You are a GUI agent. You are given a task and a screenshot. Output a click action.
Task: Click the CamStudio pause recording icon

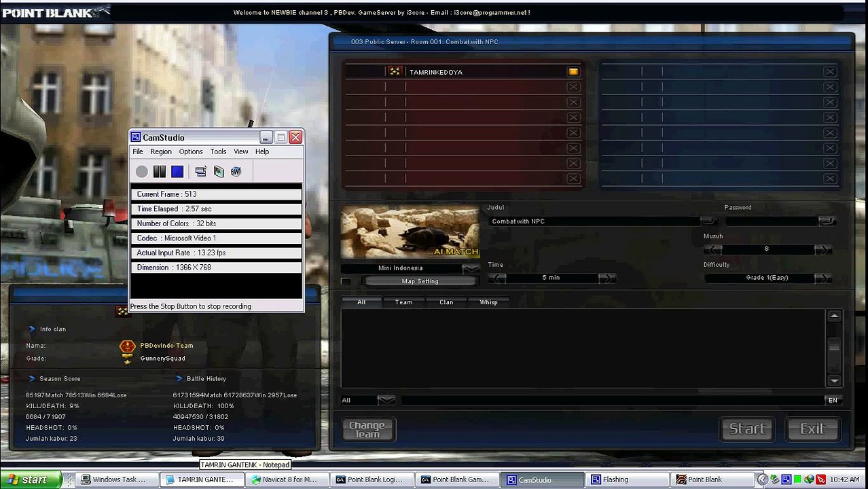[x=159, y=172]
